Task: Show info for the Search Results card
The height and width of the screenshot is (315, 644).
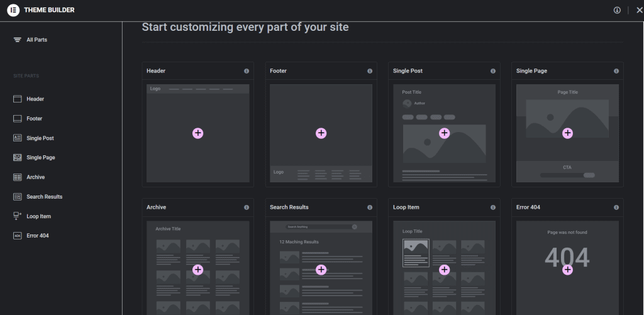Action: (x=370, y=207)
